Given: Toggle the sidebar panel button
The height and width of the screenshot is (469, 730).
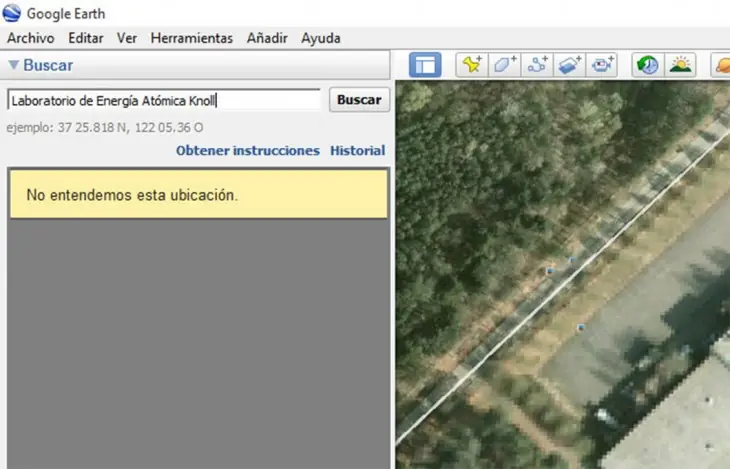Looking at the screenshot, I should tap(425, 65).
